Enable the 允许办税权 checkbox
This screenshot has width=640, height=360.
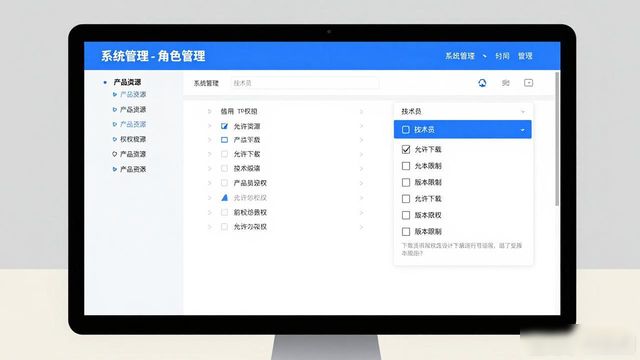click(224, 227)
